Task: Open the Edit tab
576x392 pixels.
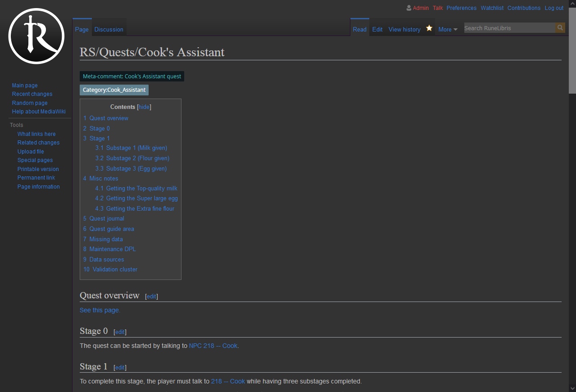Action: click(x=377, y=29)
